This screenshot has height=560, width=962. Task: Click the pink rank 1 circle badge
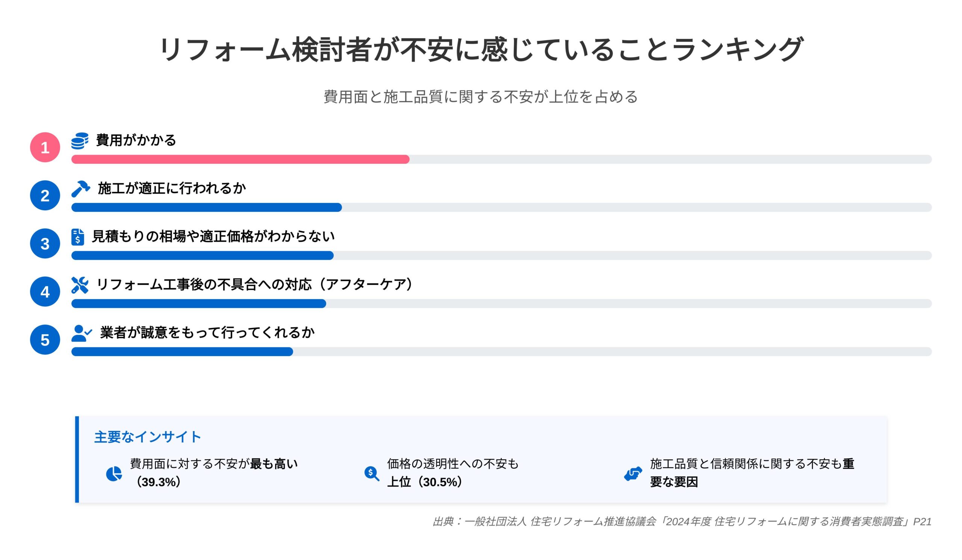(x=45, y=147)
